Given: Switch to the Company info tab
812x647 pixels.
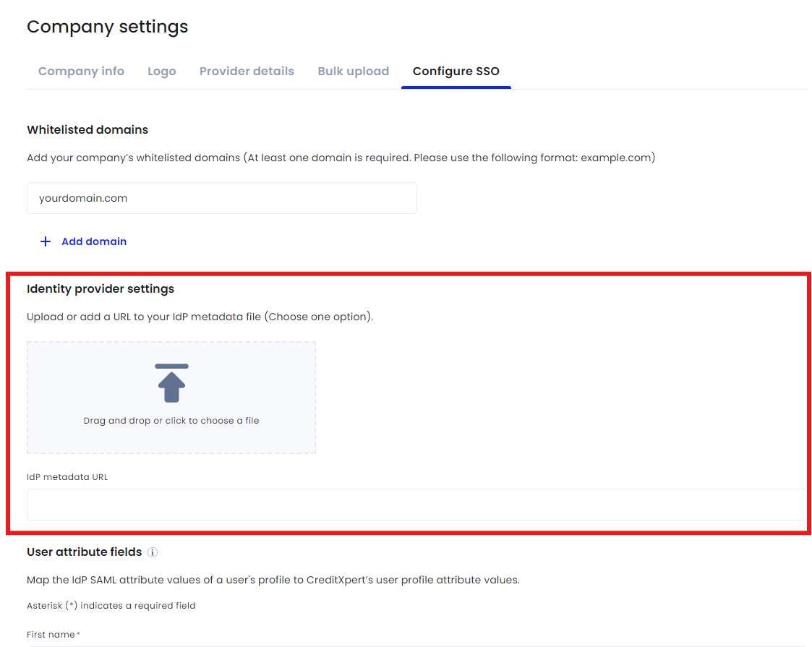Looking at the screenshot, I should pos(81,72).
